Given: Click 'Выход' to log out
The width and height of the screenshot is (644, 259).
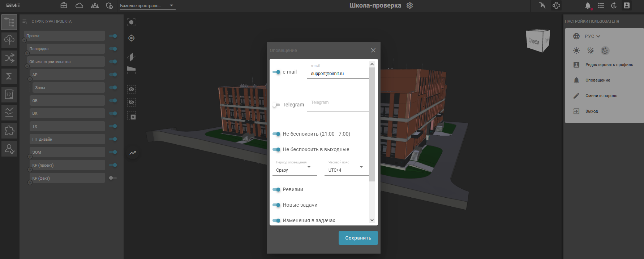Looking at the screenshot, I should click(x=592, y=111).
